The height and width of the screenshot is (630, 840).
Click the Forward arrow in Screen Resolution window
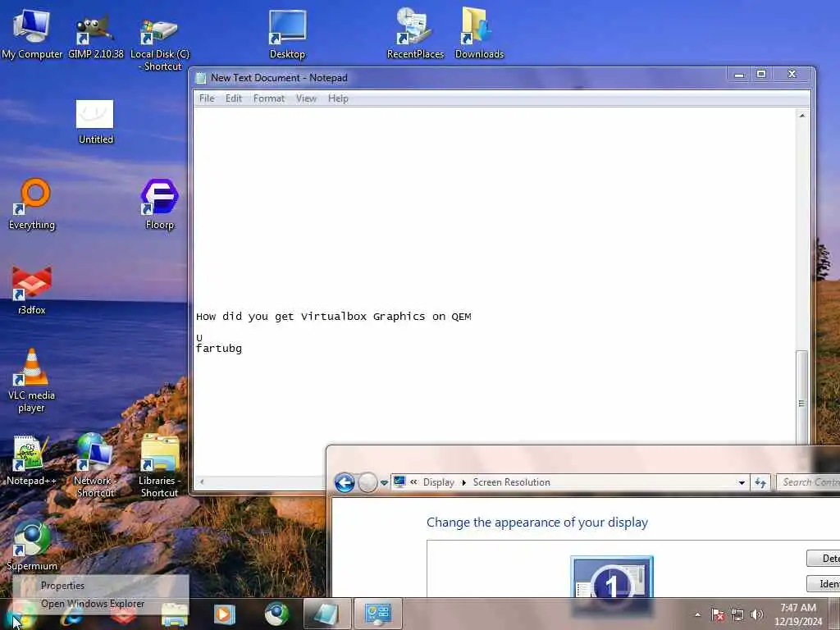click(x=367, y=482)
